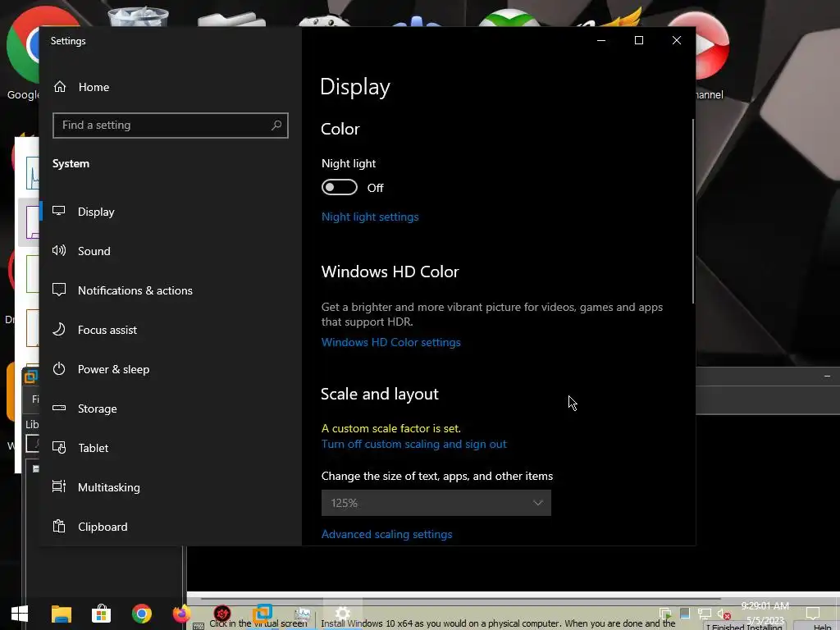
Task: Select the Tablet icon in sidebar
Action: click(x=59, y=447)
